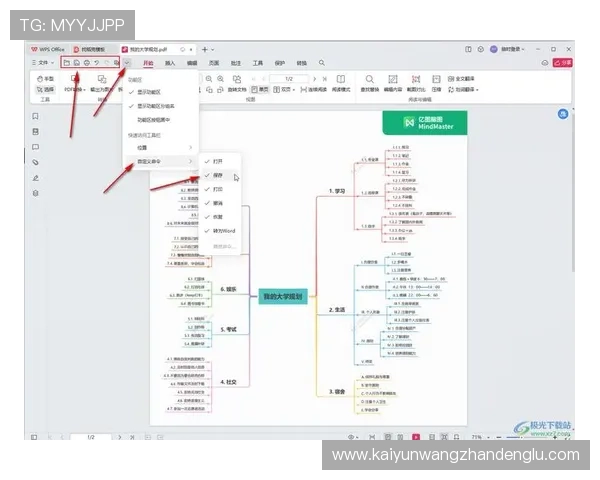Toggle the 打开 command checkmark
This screenshot has height=480, width=600.
[x=218, y=160]
